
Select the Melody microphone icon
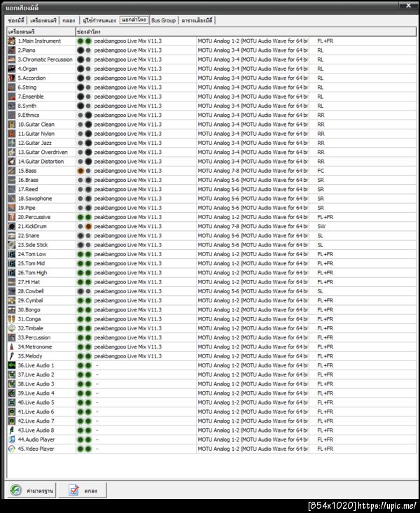(x=11, y=356)
